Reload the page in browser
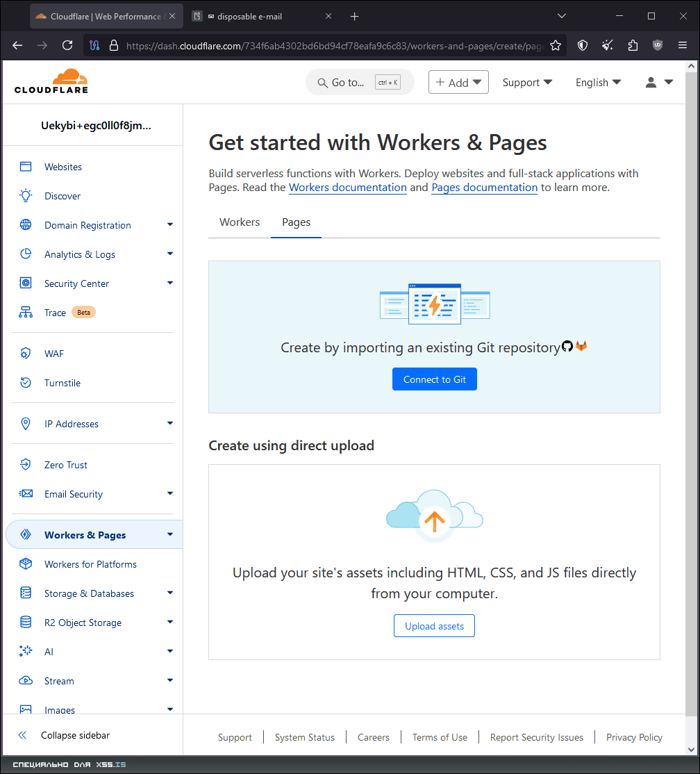The image size is (700, 774). pos(67,45)
